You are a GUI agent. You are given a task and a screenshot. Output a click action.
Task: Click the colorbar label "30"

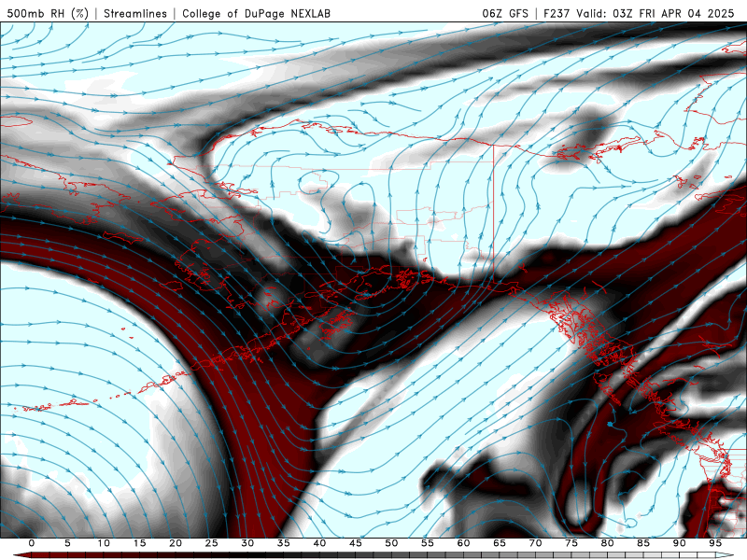click(247, 543)
